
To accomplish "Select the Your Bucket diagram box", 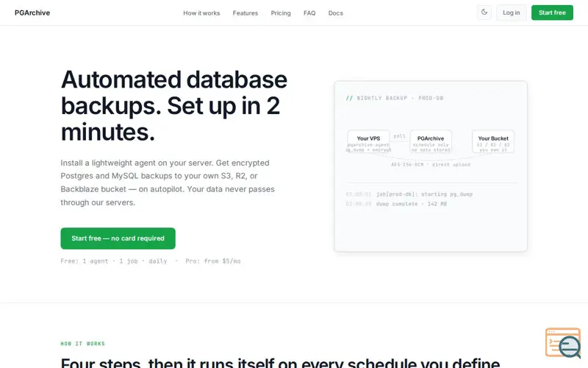I will tap(492, 141).
